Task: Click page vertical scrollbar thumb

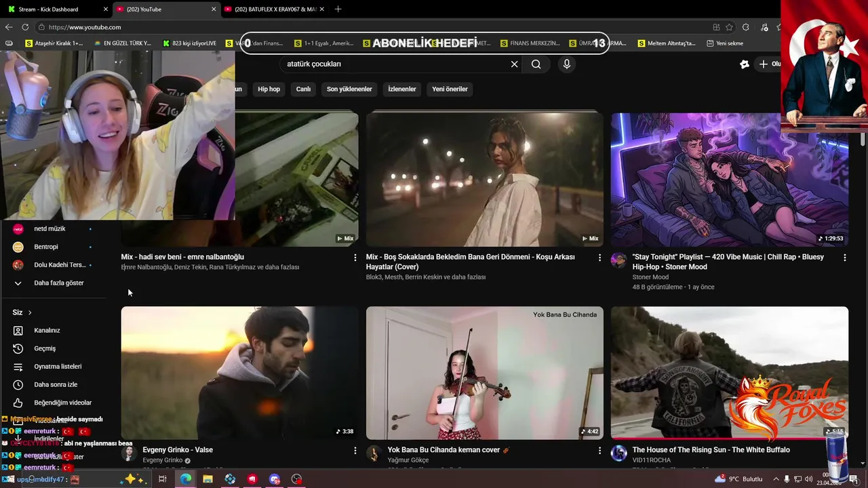Action: pyautogui.click(x=863, y=139)
